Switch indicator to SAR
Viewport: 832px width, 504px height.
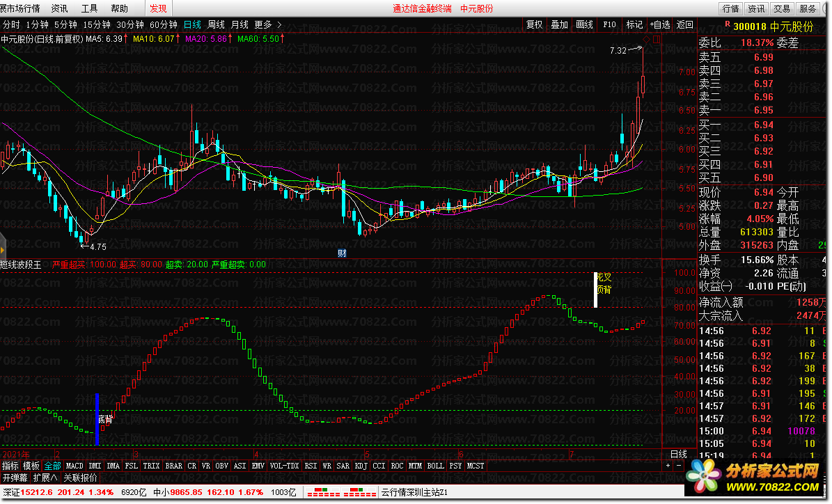tap(343, 466)
